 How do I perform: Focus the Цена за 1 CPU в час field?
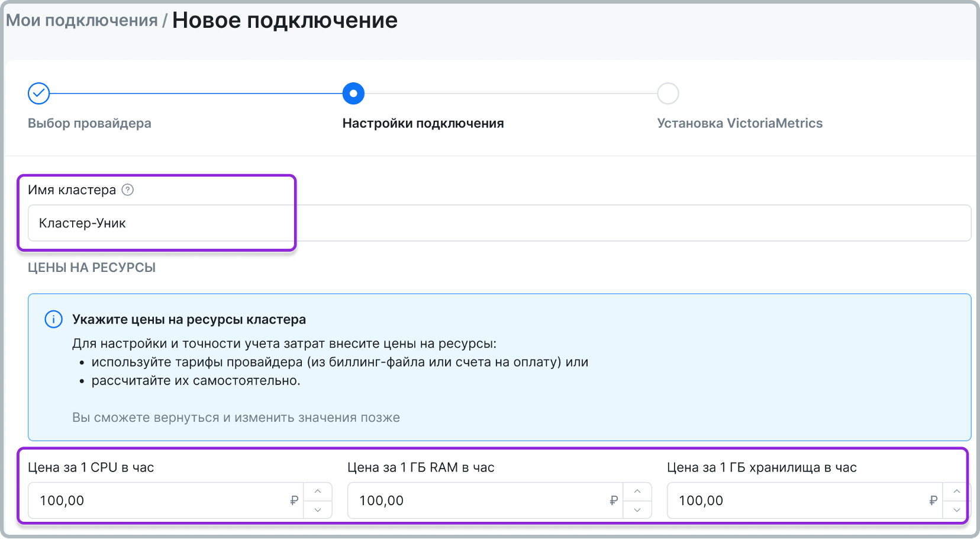coord(160,501)
